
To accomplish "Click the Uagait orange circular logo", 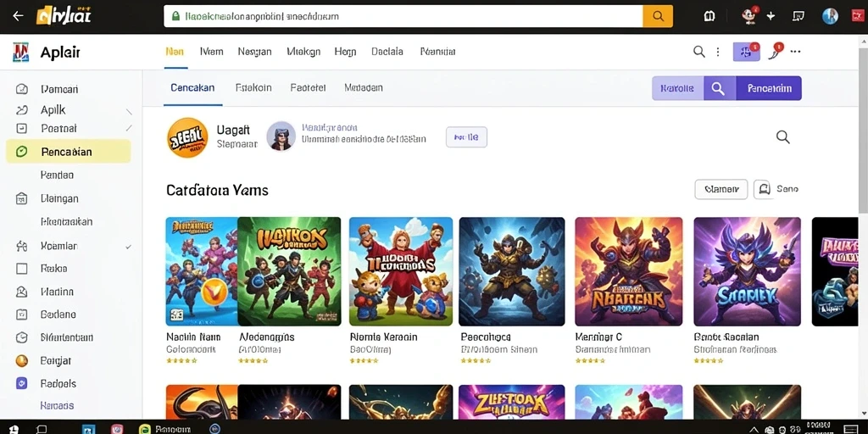I will [187, 137].
